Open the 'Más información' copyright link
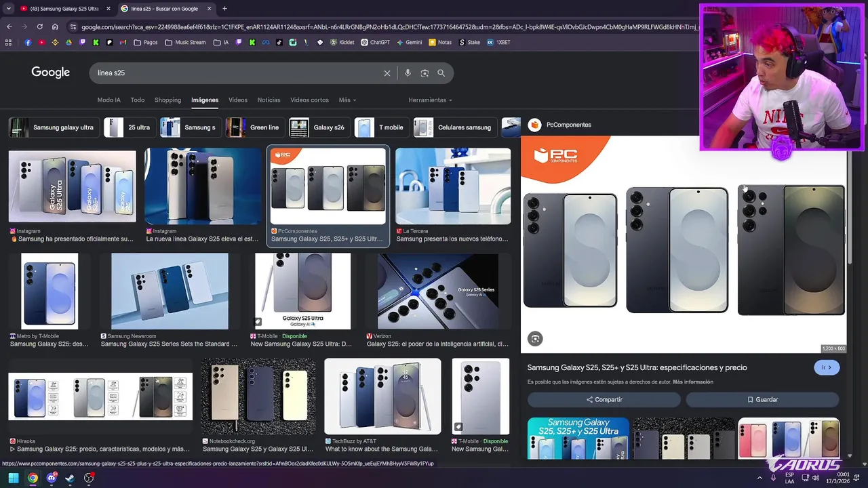 point(692,382)
